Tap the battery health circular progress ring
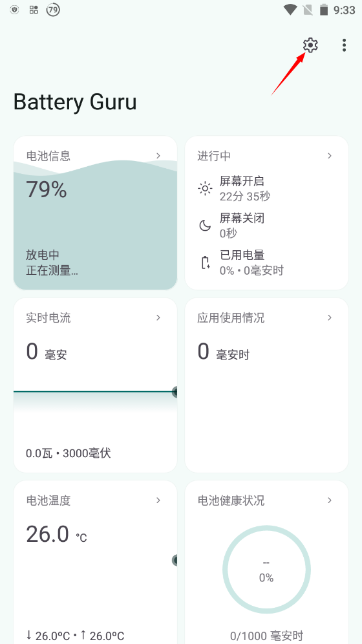This screenshot has height=644, width=362. point(266,570)
